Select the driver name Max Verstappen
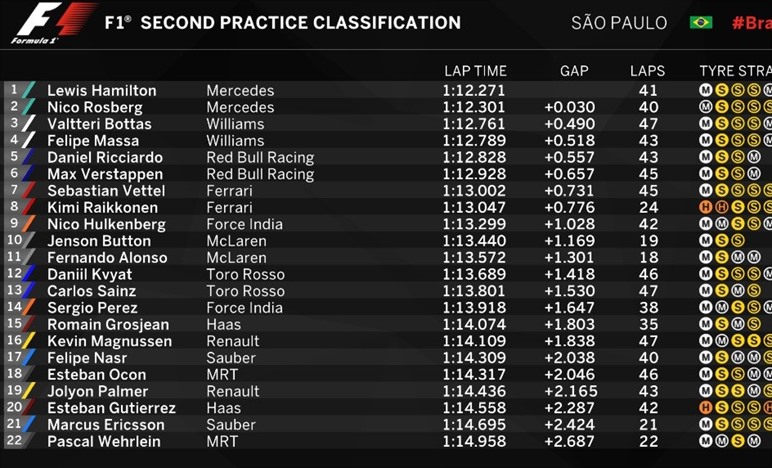 click(x=105, y=174)
